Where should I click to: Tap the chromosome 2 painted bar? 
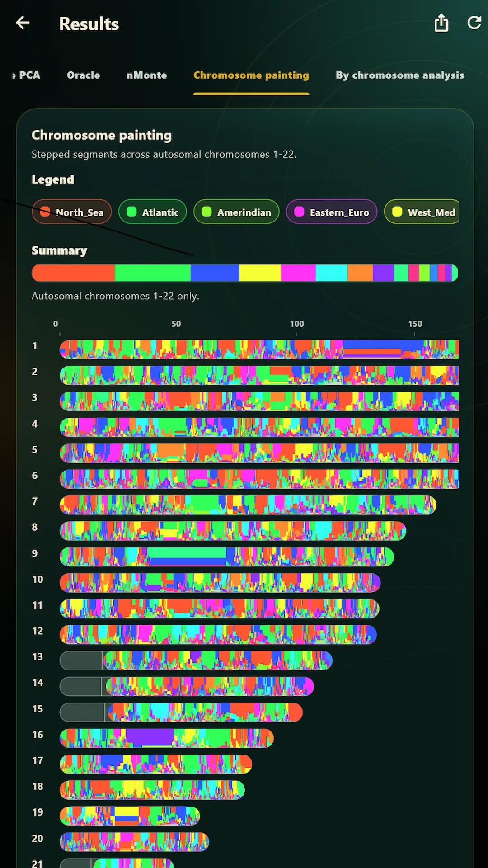pyautogui.click(x=259, y=375)
